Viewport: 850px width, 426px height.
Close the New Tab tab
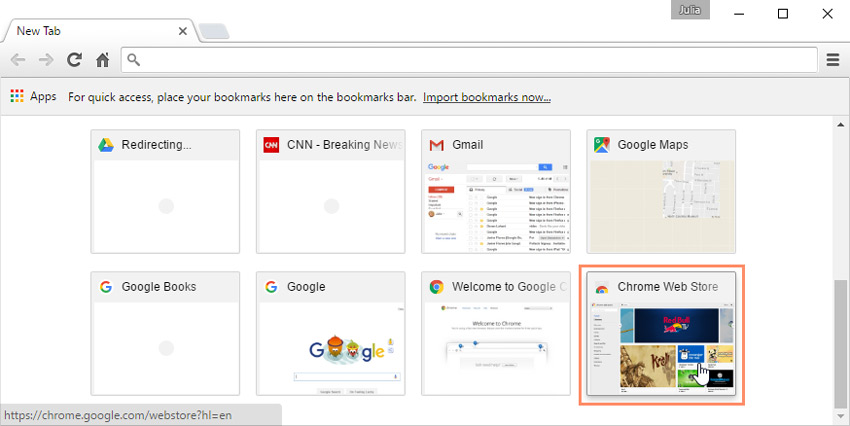click(x=183, y=31)
